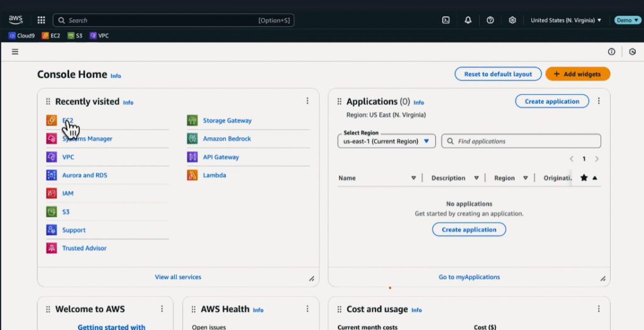Screen dimensions: 644x330
Task: Open the United States (N. Virginia) region dropdown
Action: (566, 20)
